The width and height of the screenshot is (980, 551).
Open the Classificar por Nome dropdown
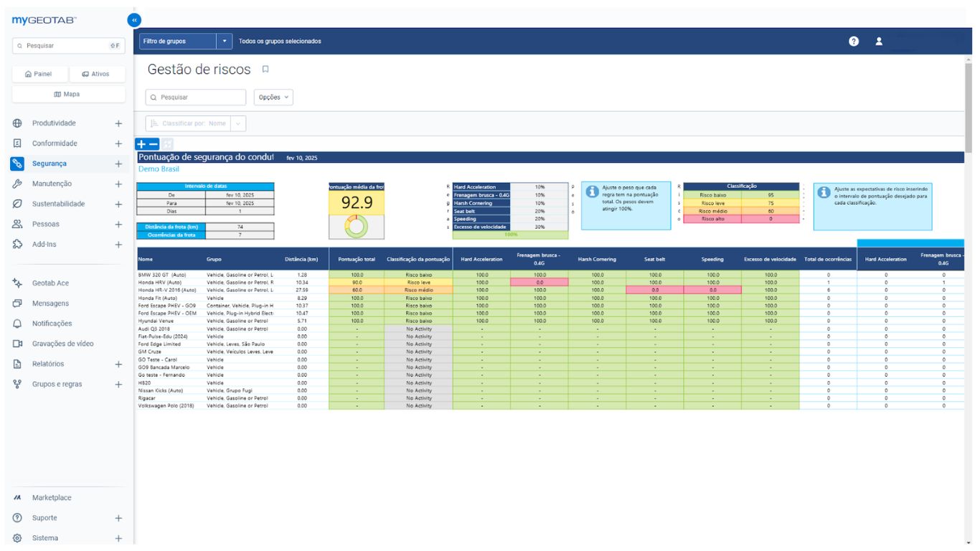click(x=237, y=123)
